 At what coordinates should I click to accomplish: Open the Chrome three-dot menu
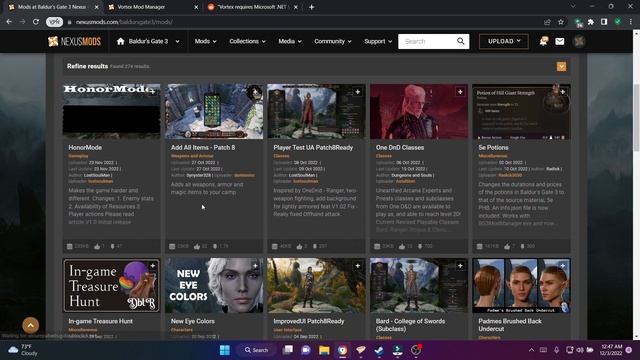(x=631, y=22)
